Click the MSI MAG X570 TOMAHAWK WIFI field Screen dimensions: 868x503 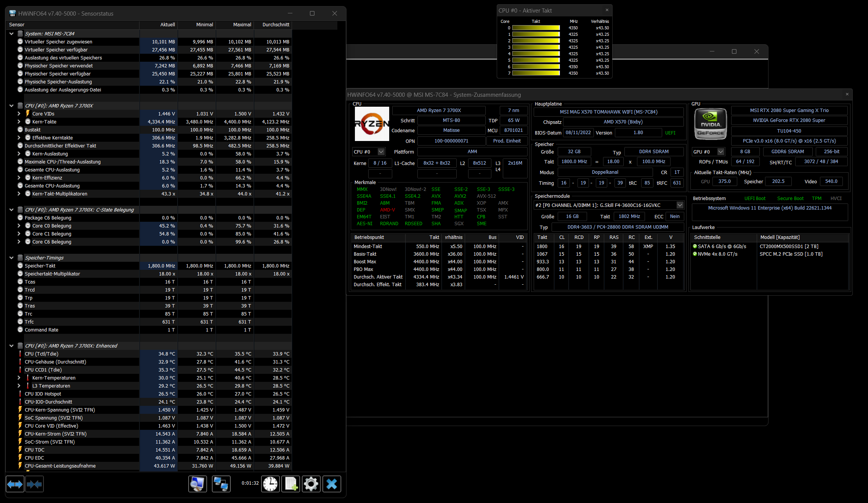pyautogui.click(x=608, y=112)
